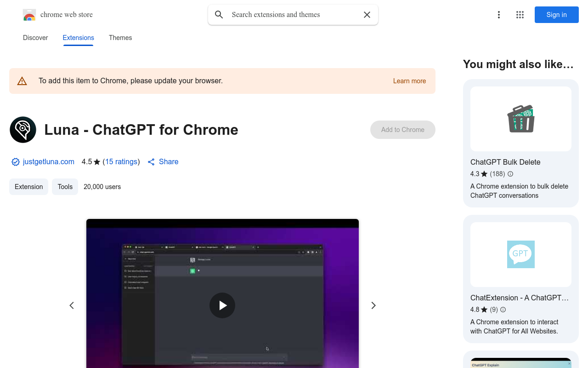Screen dimensions: 588x368
Task: Click the Share icon
Action: point(151,162)
